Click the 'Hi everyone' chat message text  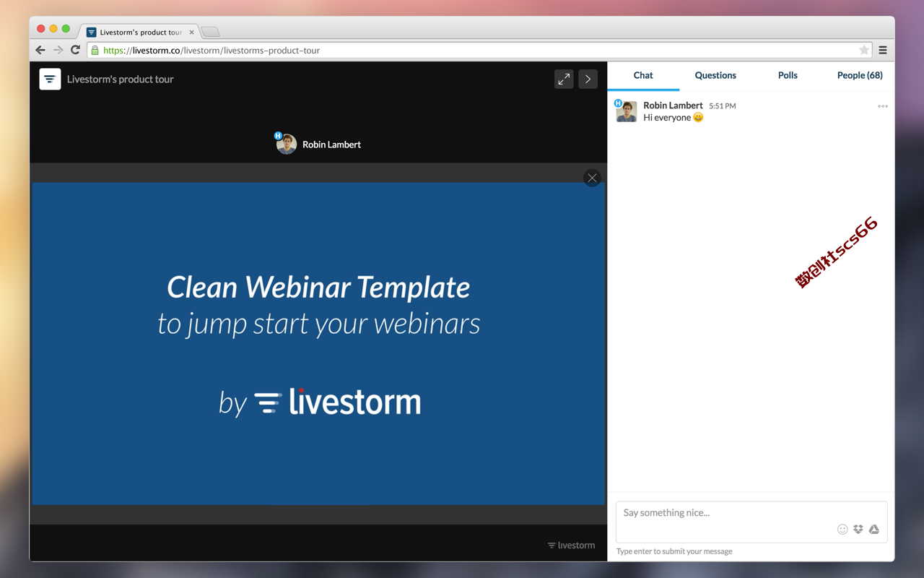coord(667,118)
